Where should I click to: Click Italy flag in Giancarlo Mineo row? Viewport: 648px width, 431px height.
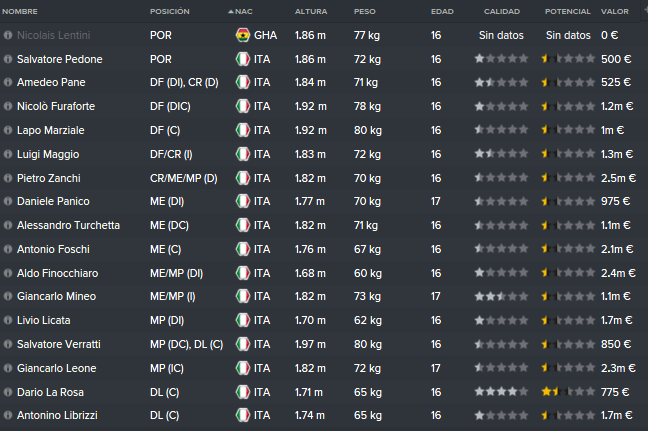243,296
